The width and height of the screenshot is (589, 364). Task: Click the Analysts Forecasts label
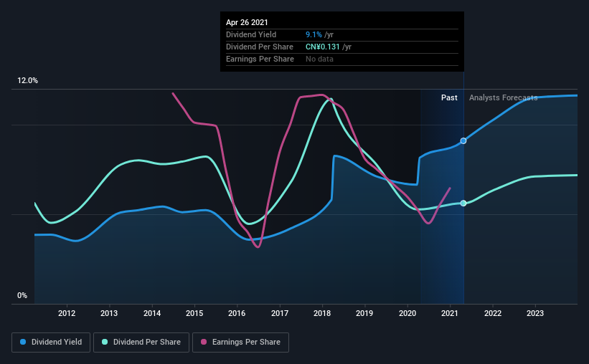pos(504,97)
